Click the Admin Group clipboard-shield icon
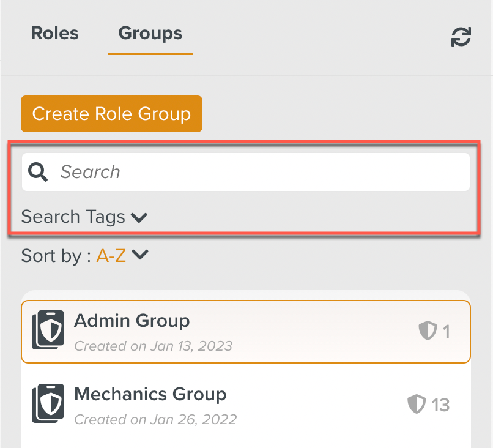493x448 pixels. pyautogui.click(x=48, y=329)
